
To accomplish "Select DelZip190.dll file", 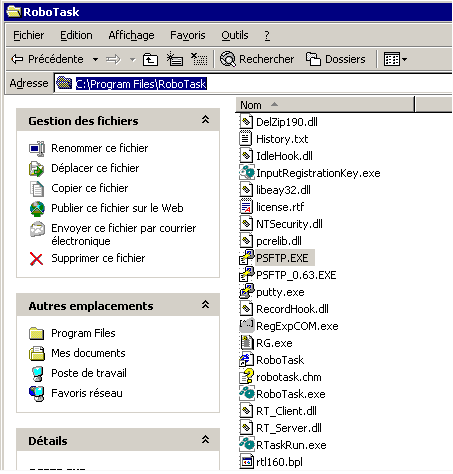I will click(x=287, y=122).
